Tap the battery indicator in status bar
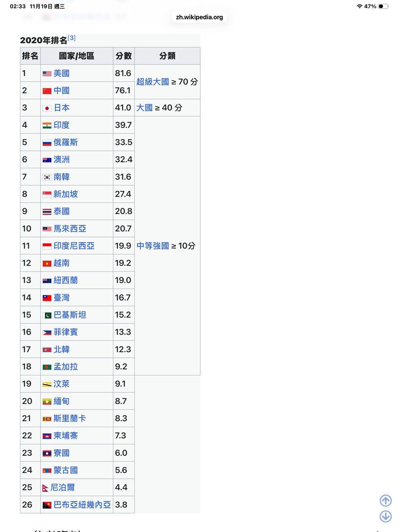 [383, 6]
